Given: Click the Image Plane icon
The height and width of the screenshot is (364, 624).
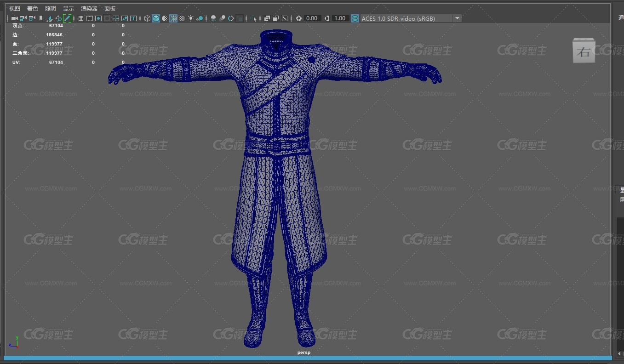Looking at the screenshot, I should tap(49, 18).
